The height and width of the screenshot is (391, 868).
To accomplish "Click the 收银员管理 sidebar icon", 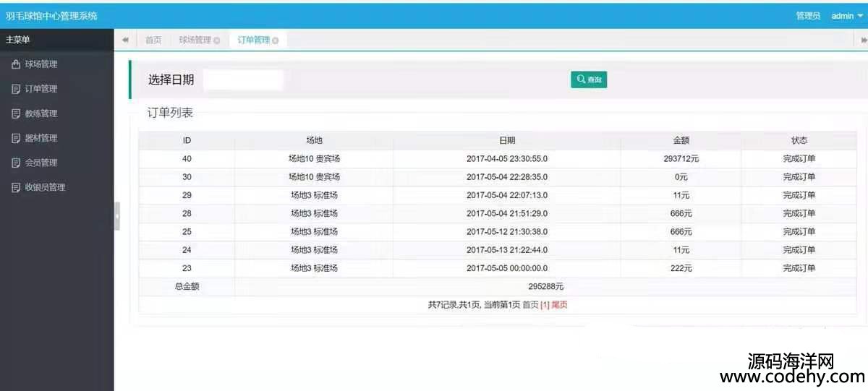I will point(16,187).
